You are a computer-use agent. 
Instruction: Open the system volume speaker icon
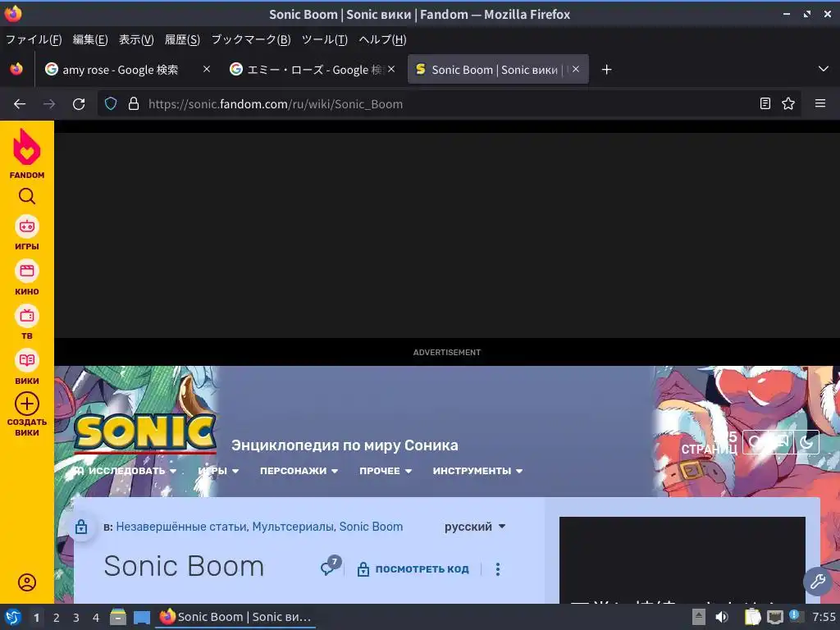722,617
